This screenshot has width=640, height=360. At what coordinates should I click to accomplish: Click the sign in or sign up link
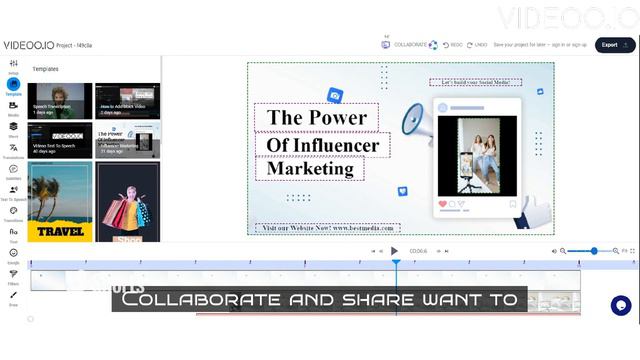tap(569, 45)
